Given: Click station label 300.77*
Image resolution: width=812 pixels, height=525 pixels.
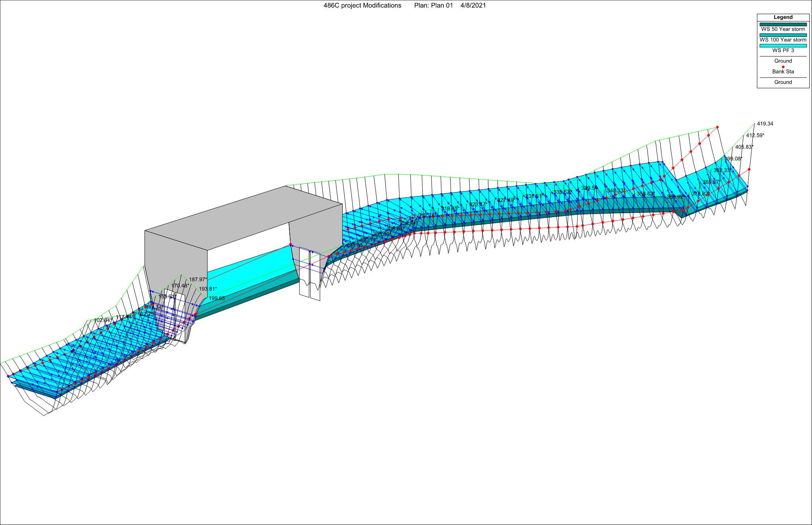Looking at the screenshot, I should [369, 240].
